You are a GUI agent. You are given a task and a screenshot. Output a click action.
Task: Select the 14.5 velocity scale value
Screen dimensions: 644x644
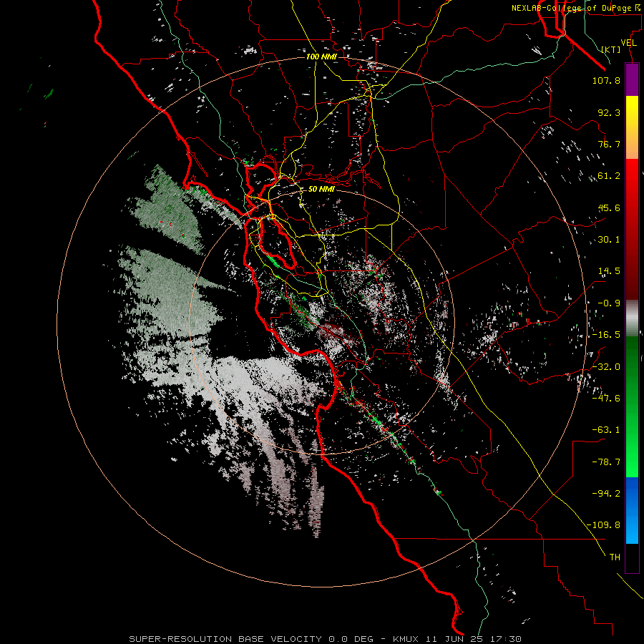coord(609,271)
